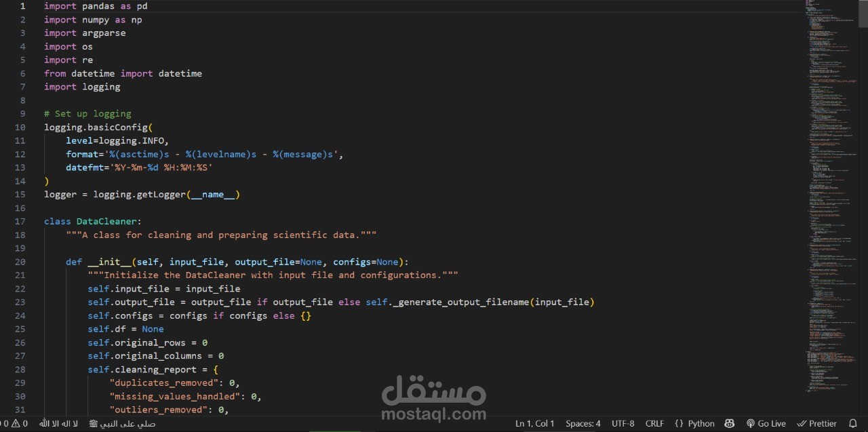868x432 pixels.
Task: Open Go to Line via 'Ln 1, Col 1'
Action: tap(535, 423)
